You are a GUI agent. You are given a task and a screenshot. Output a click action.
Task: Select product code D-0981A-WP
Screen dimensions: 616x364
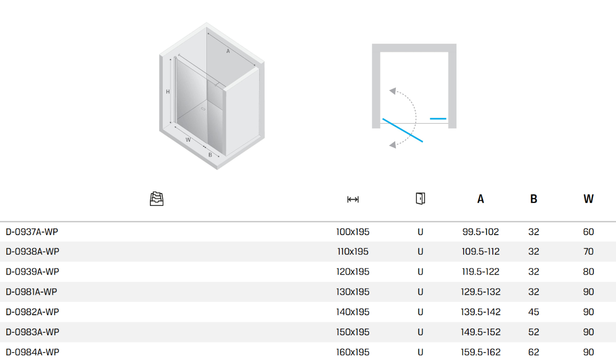[31, 292]
